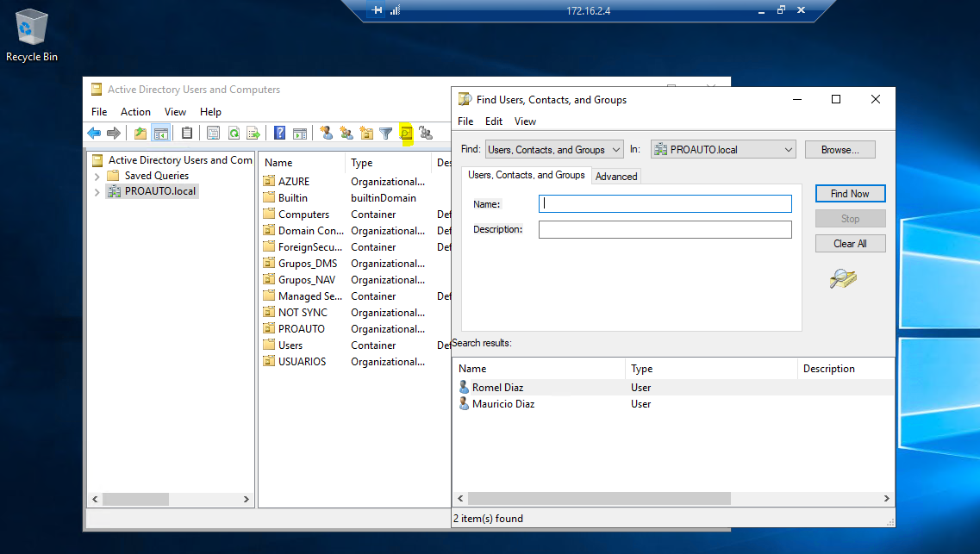The width and height of the screenshot is (980, 554).
Task: Click the Forward arrow in ADUC toolbar
Action: click(x=113, y=133)
